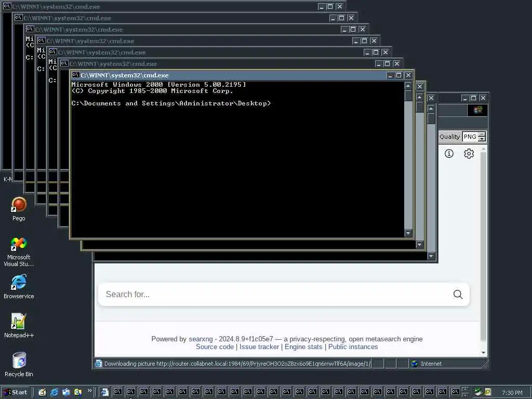The image size is (532, 399).
Task: Open the Pego desktop shortcut
Action: 19,209
